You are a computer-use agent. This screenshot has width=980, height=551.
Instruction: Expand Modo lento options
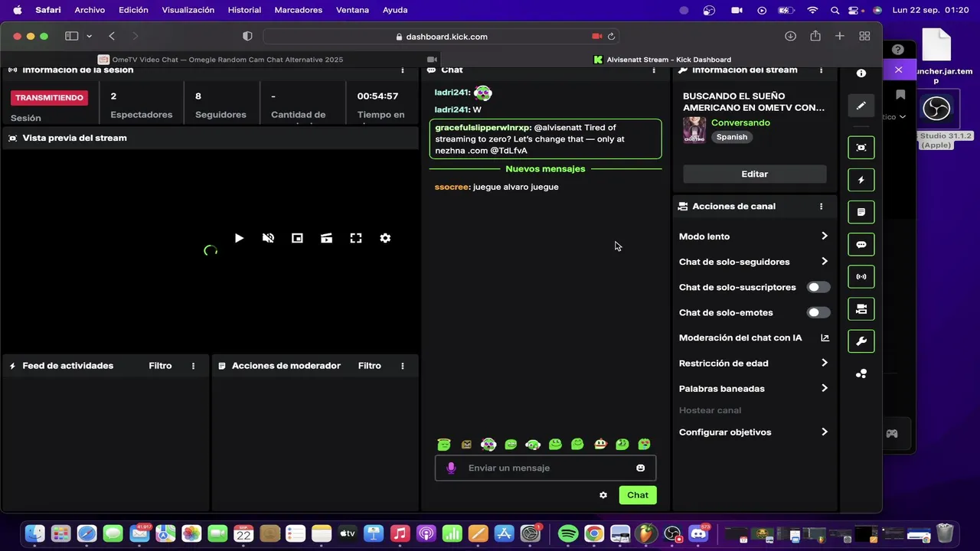coord(754,236)
